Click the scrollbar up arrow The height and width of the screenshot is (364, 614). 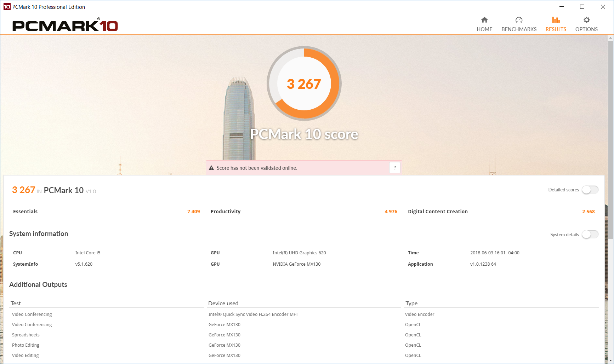coord(610,37)
